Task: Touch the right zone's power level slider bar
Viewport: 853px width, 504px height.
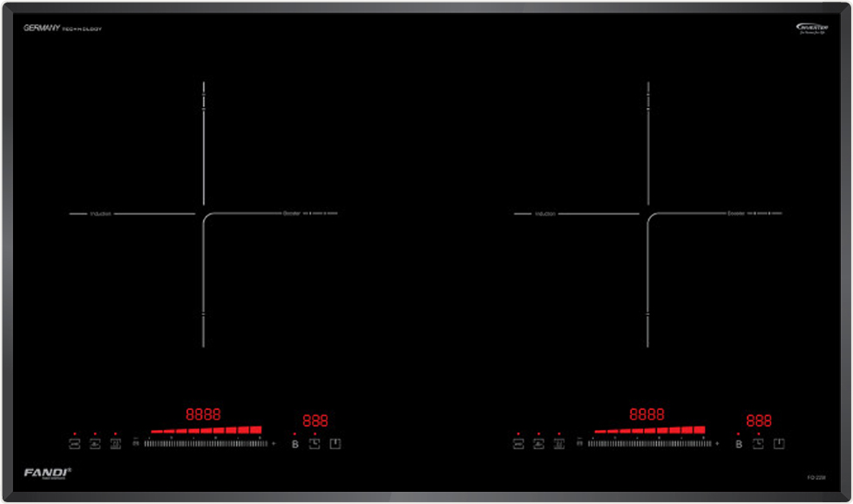Action: click(649, 443)
